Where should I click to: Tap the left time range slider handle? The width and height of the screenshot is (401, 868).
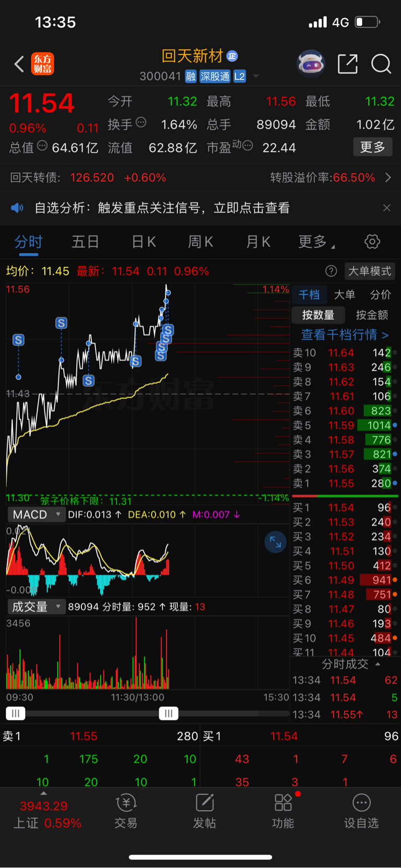click(x=15, y=714)
